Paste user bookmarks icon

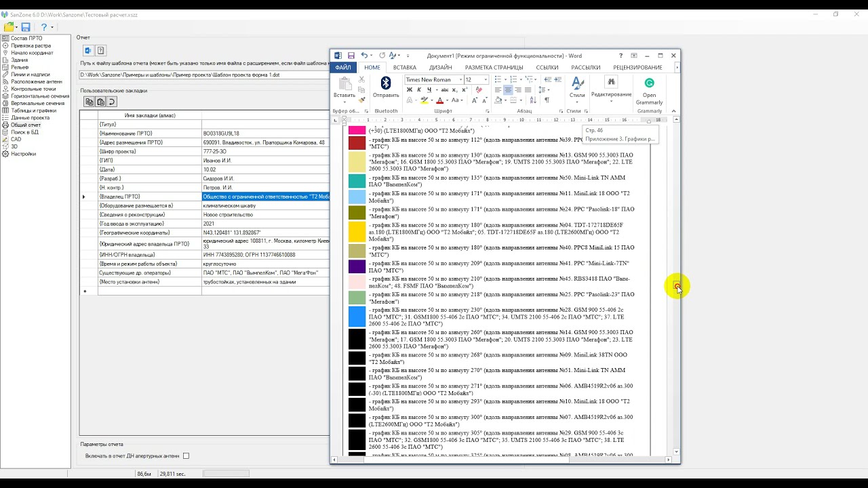click(100, 102)
